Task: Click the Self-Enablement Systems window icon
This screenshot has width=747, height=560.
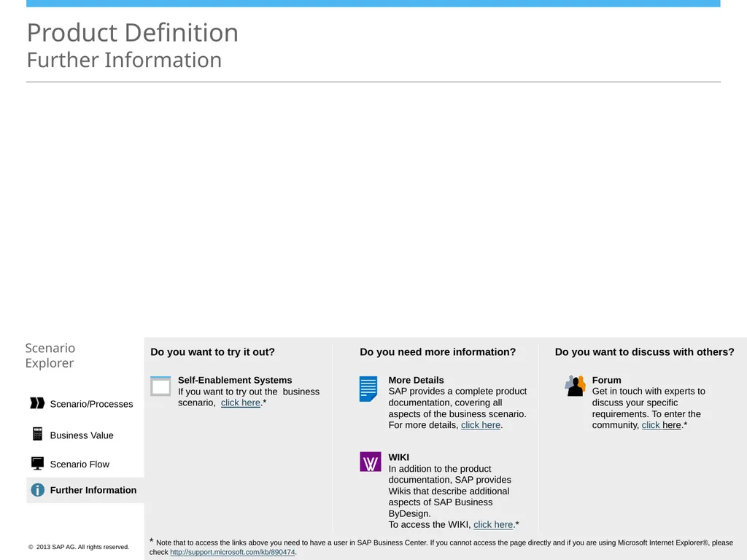Action: point(160,386)
